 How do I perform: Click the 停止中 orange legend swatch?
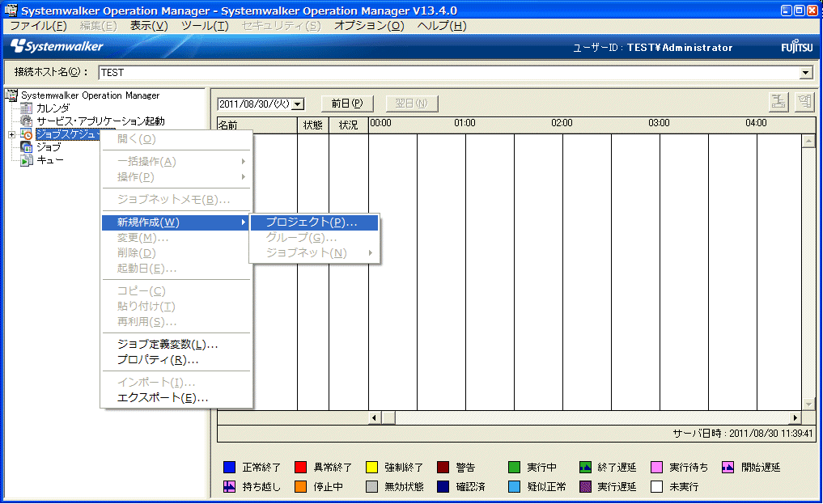tap(301, 487)
